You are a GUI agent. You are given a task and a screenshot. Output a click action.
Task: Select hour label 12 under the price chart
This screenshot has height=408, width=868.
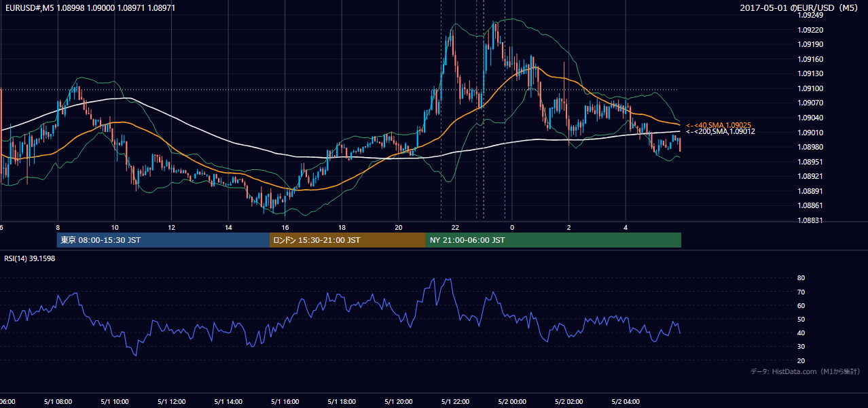tap(171, 228)
